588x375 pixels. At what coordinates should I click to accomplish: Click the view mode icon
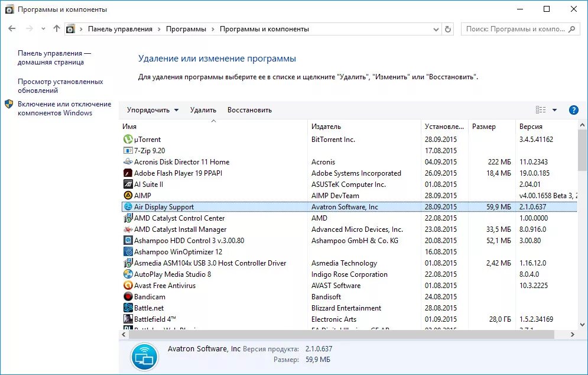[540, 110]
